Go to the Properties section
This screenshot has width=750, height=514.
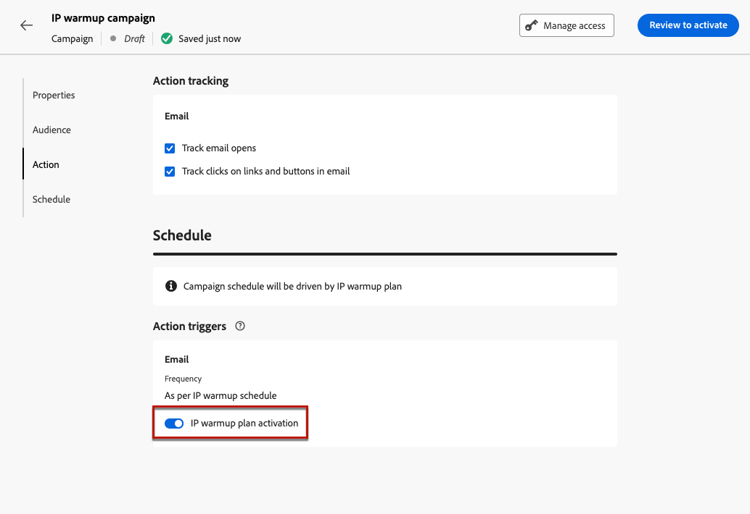pyautogui.click(x=54, y=95)
